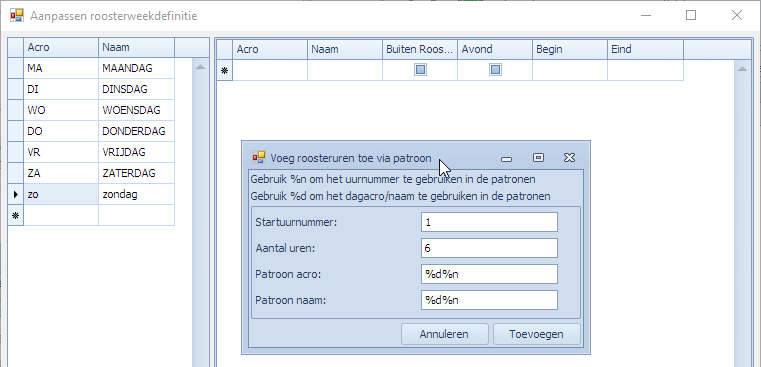Viewport: 761px width, 367px height.
Task: Click the icon in pattern dialog title bar
Action: tap(259, 157)
